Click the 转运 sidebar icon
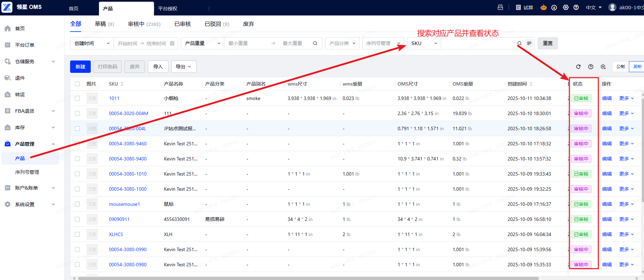This screenshot has height=280, width=644. pos(8,94)
